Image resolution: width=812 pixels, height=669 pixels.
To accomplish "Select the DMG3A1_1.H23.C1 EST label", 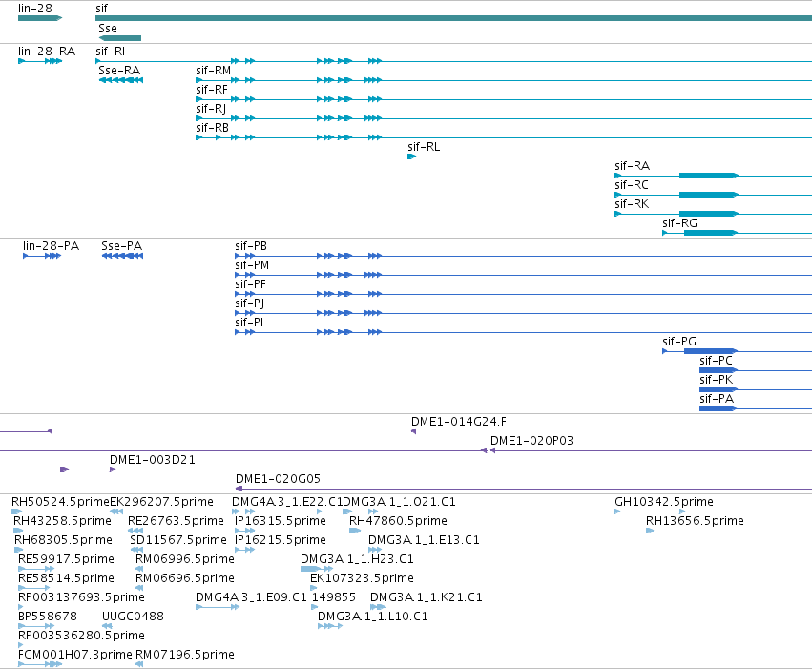I will [357, 560].
